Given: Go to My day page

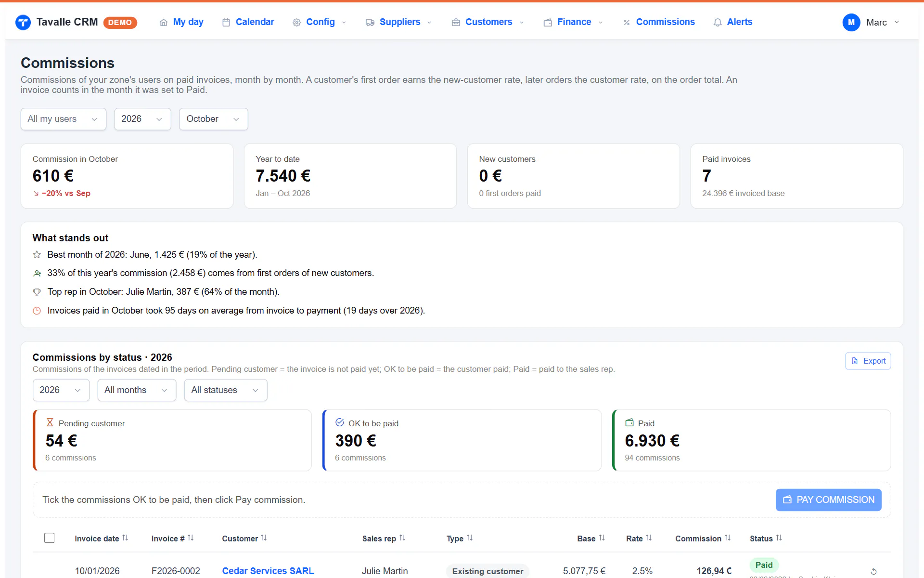Looking at the screenshot, I should [181, 22].
